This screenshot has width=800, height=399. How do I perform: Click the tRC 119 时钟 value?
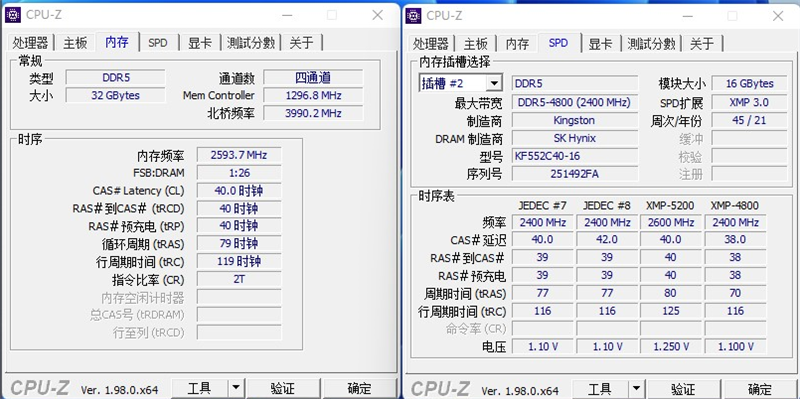(239, 262)
